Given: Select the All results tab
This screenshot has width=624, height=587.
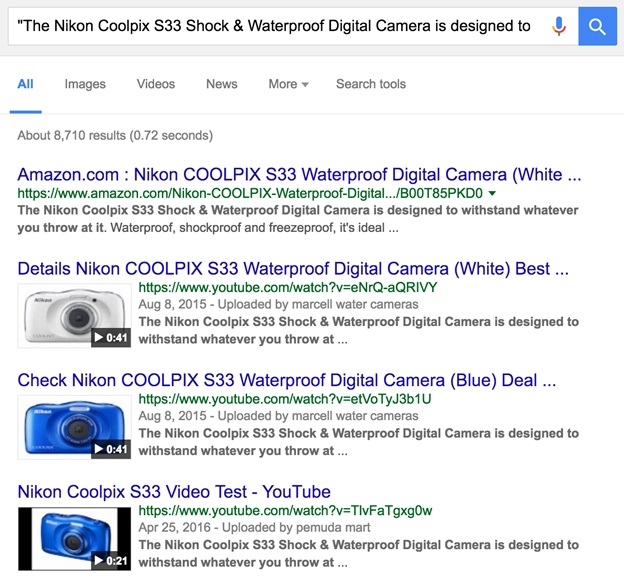Looking at the screenshot, I should (25, 84).
